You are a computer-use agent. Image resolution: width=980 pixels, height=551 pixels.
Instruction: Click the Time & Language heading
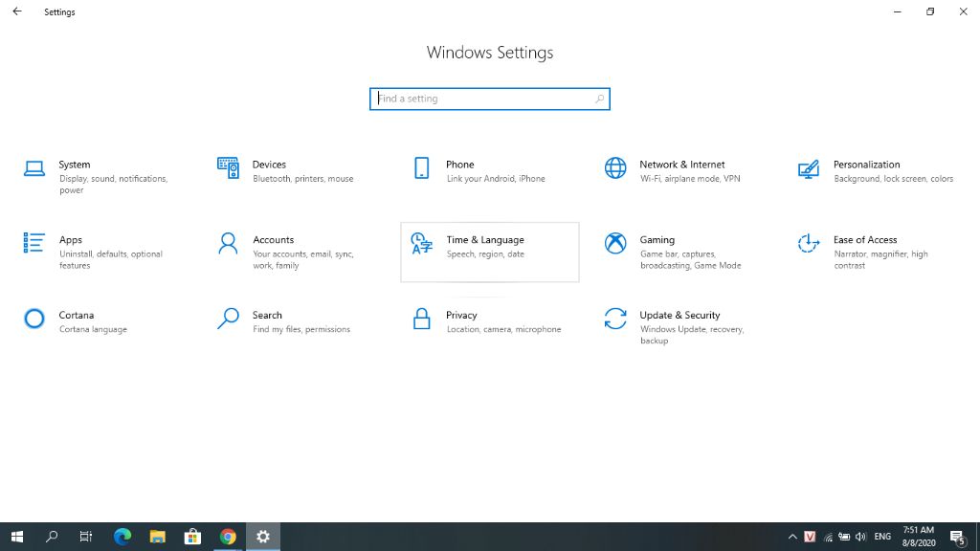(x=485, y=240)
